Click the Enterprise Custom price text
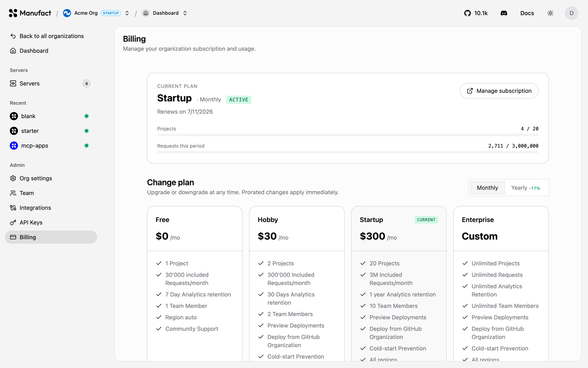This screenshot has width=588, height=368. (480, 236)
